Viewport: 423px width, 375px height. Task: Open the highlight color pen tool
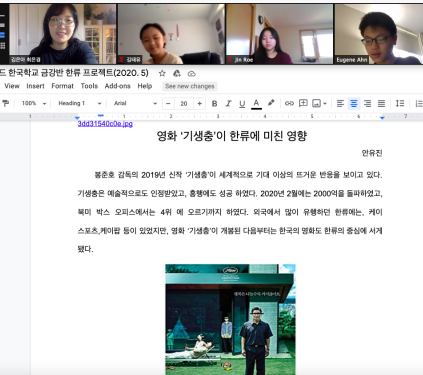click(271, 103)
